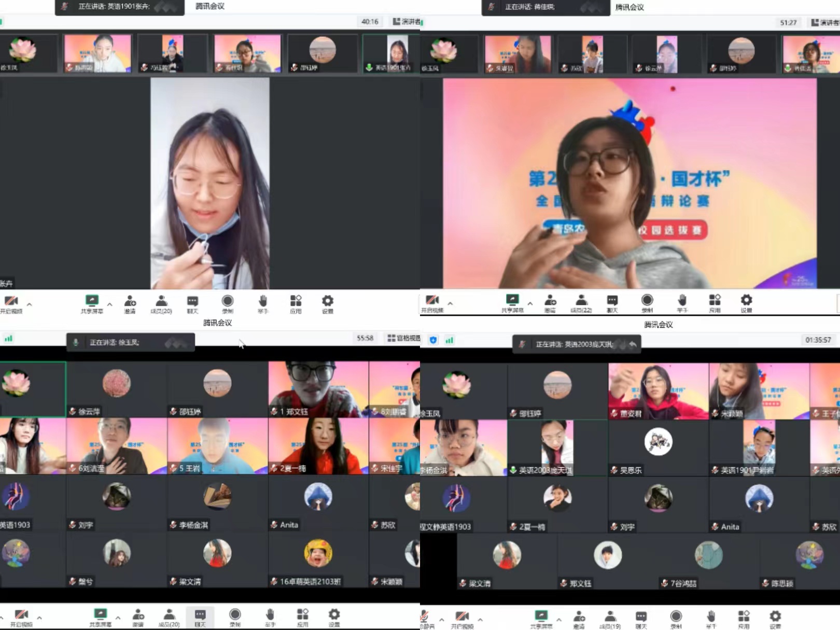Open highlighted 聊天 chat in the 55:58 meeting
Screen dimensions: 840x630
point(200,618)
